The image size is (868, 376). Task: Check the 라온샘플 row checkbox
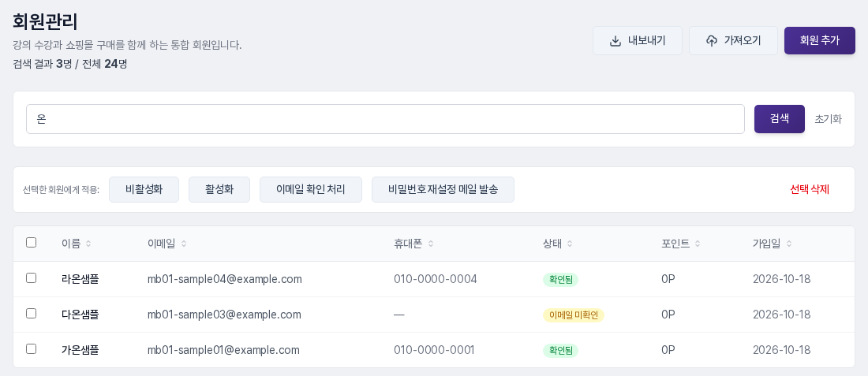click(x=31, y=277)
